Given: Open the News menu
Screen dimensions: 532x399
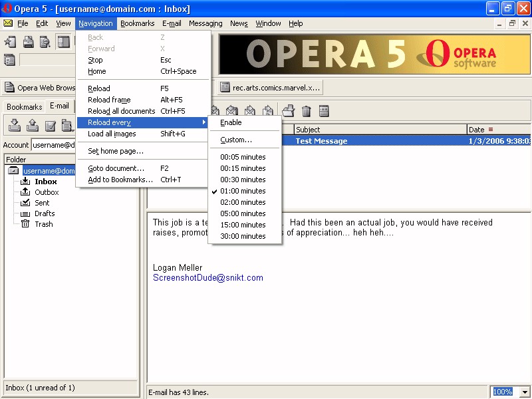Looking at the screenshot, I should 239,23.
